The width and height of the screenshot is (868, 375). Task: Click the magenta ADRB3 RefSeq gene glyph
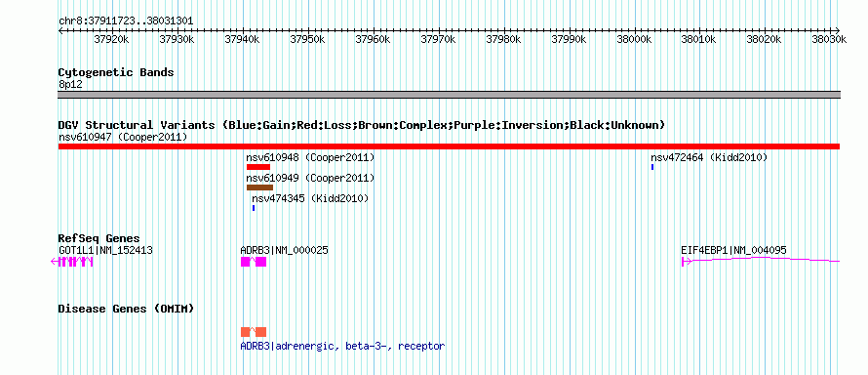[254, 262]
